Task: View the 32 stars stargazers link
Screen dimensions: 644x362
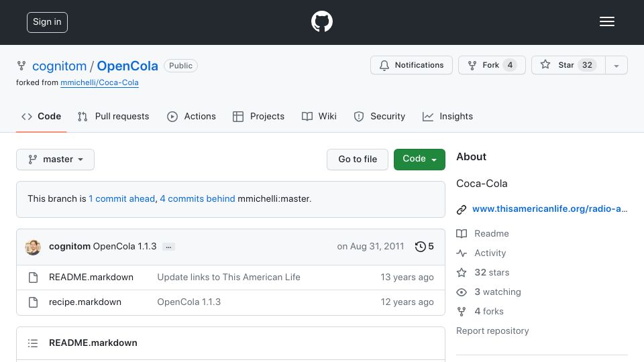Action: 482,273
